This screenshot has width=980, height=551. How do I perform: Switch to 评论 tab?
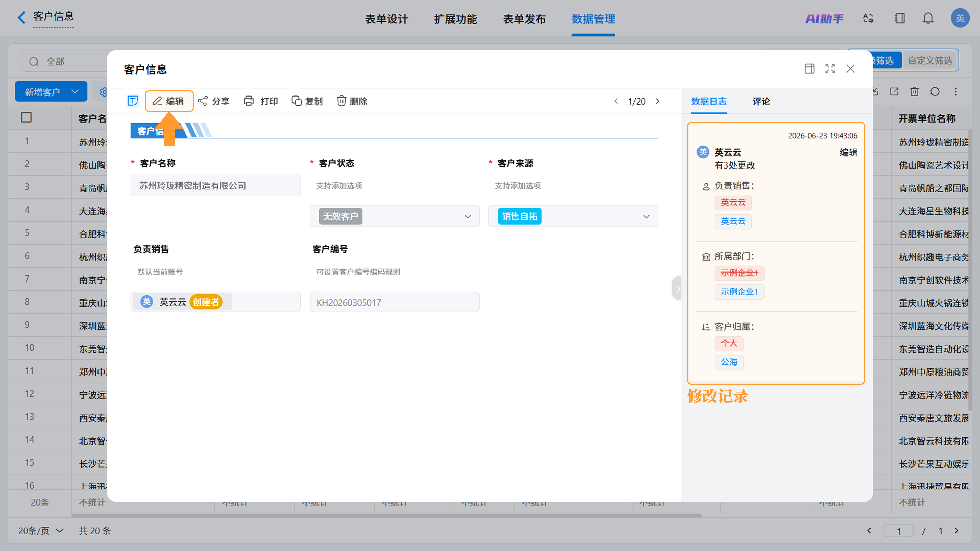[x=761, y=101]
